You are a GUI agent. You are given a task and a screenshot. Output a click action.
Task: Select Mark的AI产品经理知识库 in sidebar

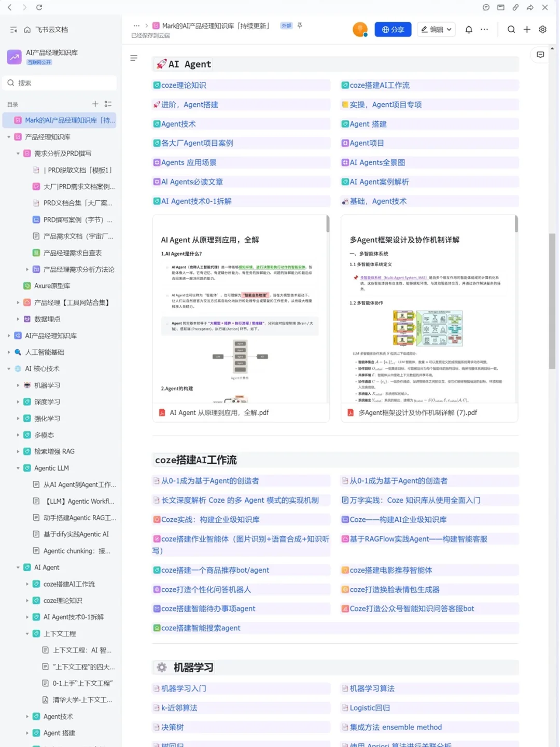click(x=60, y=120)
